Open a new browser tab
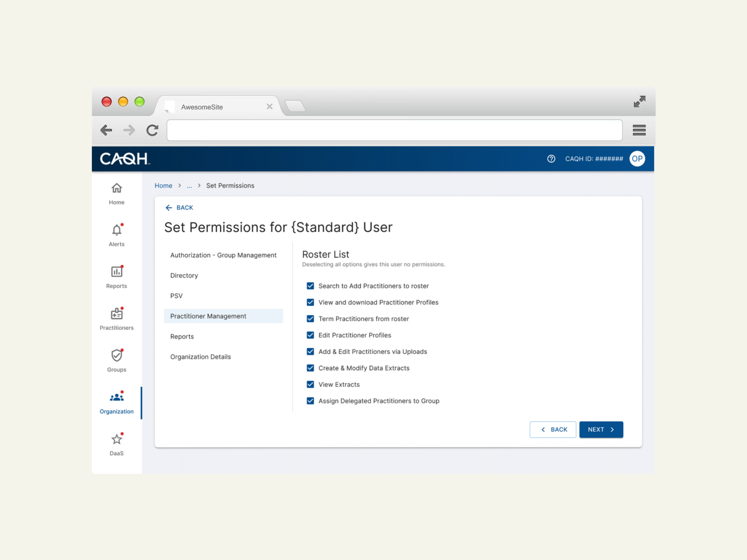 (x=295, y=106)
